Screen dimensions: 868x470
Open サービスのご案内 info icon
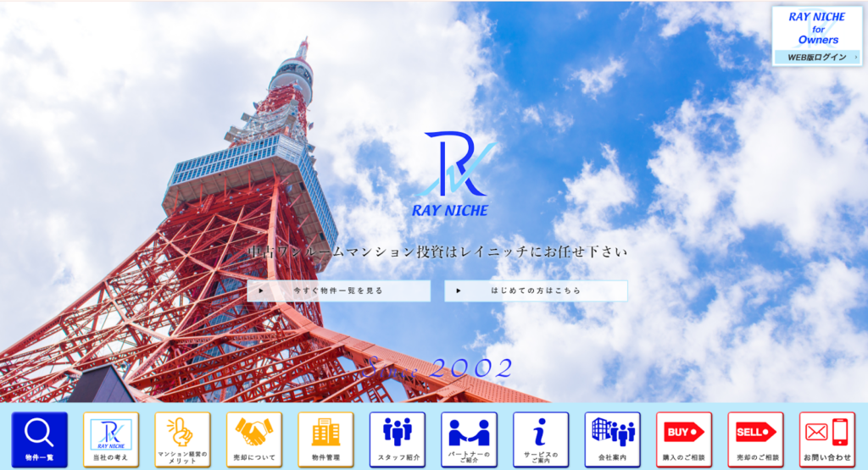541,440
